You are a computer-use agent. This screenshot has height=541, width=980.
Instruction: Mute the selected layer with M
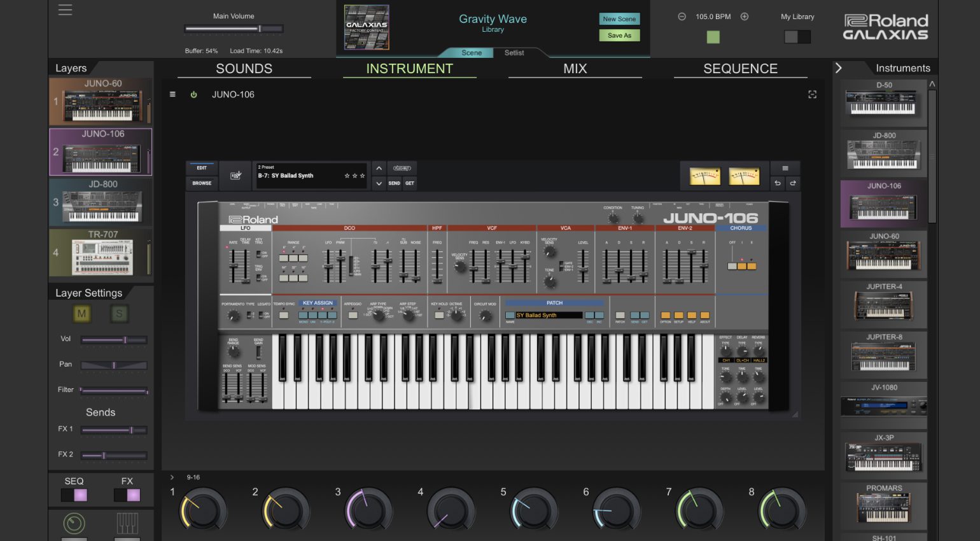click(81, 313)
